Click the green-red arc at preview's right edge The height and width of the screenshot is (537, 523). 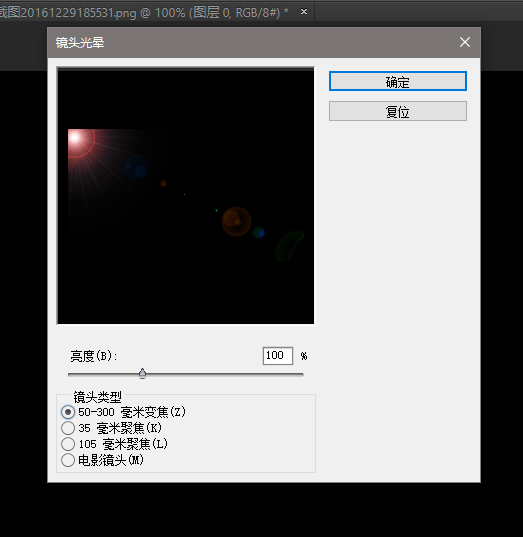tap(290, 247)
